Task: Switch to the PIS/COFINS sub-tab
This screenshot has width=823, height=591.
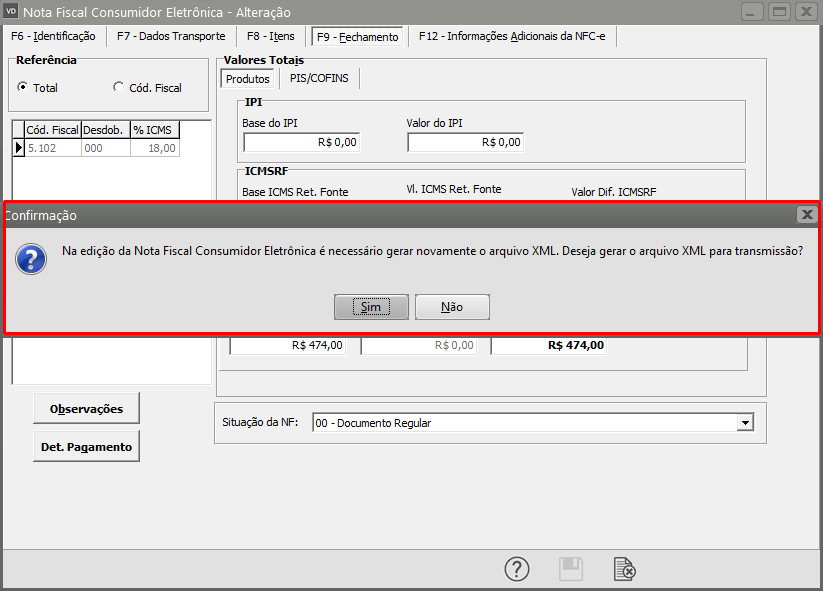Action: [x=319, y=78]
